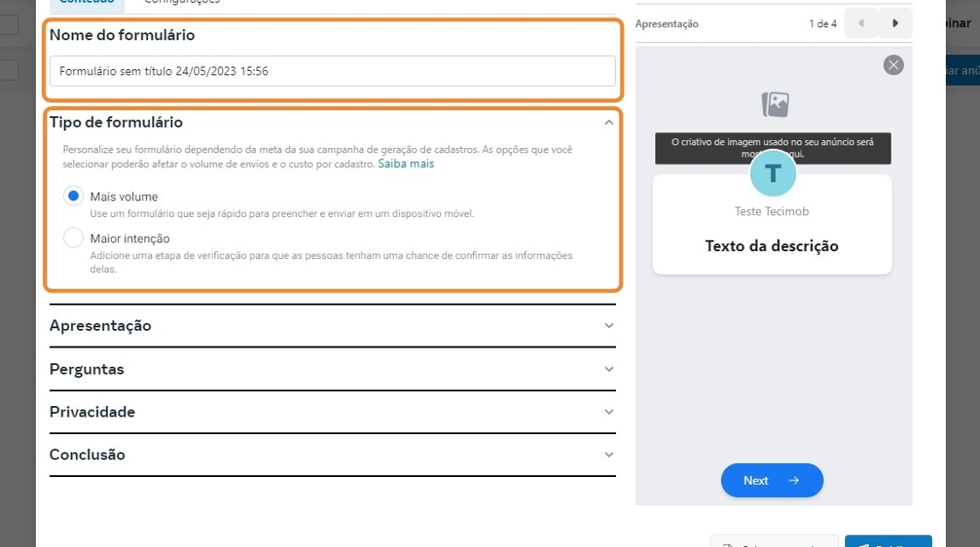Click the image placeholder icon in preview

tap(775, 104)
